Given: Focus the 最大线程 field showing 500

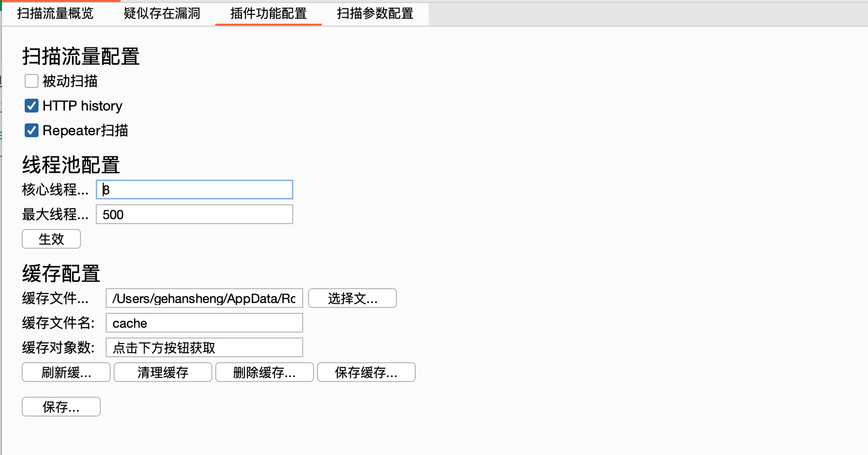Looking at the screenshot, I should tap(195, 214).
